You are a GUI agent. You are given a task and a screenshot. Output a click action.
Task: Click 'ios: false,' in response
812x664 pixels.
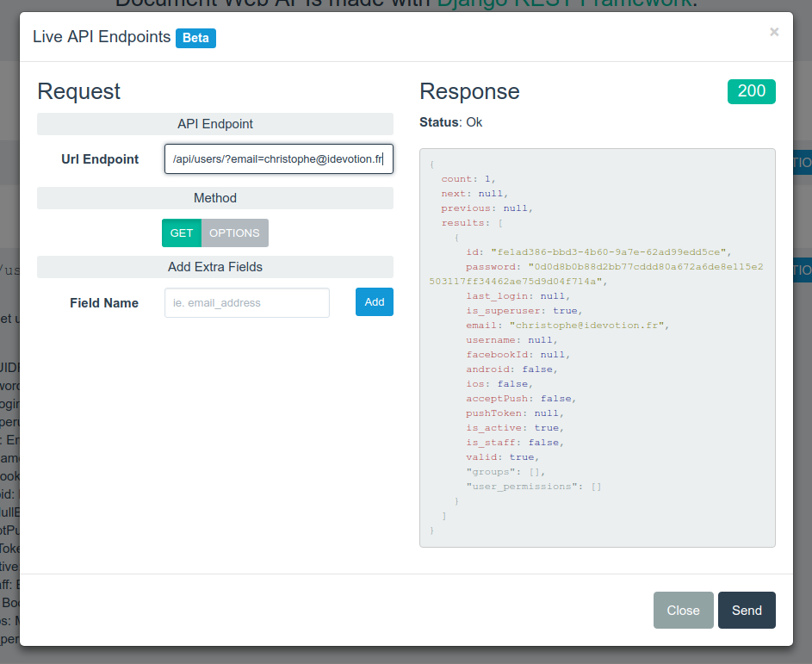coord(499,384)
